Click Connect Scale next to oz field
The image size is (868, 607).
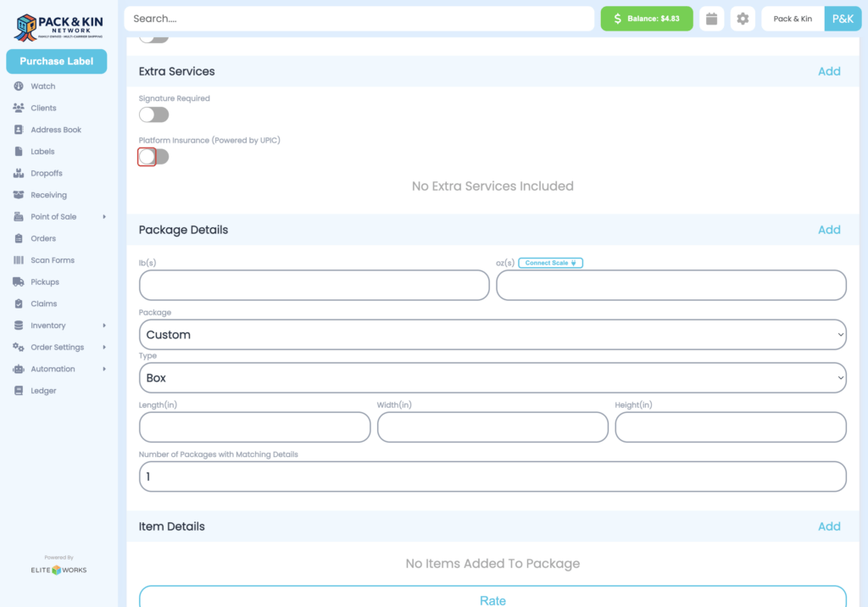click(x=550, y=263)
